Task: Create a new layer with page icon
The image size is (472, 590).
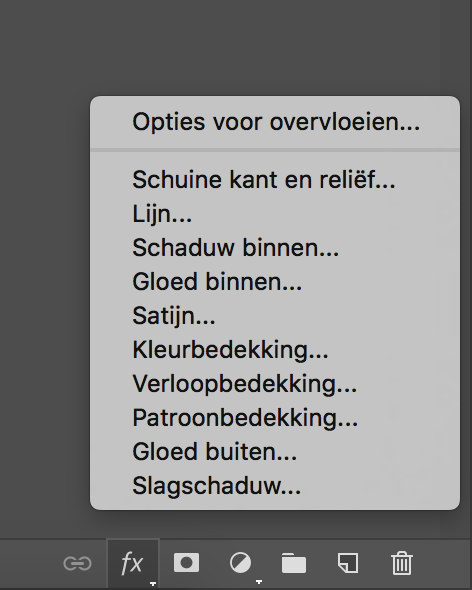Action: (348, 563)
